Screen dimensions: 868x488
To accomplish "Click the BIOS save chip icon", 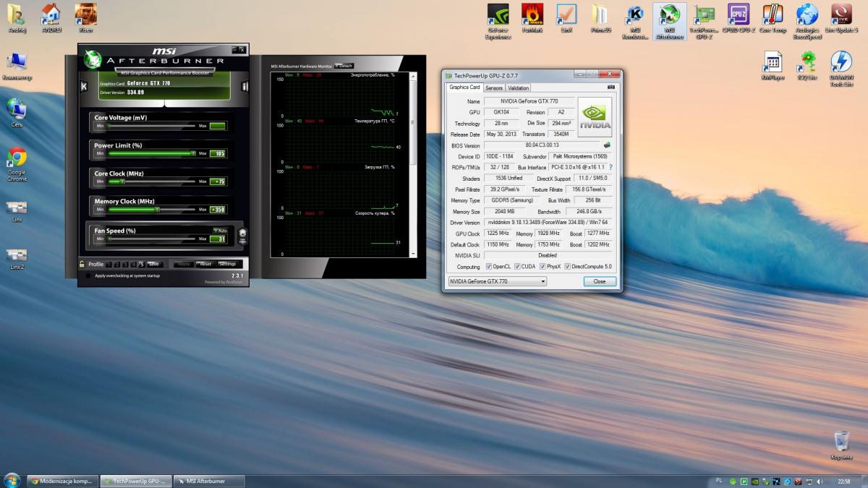I will point(607,145).
